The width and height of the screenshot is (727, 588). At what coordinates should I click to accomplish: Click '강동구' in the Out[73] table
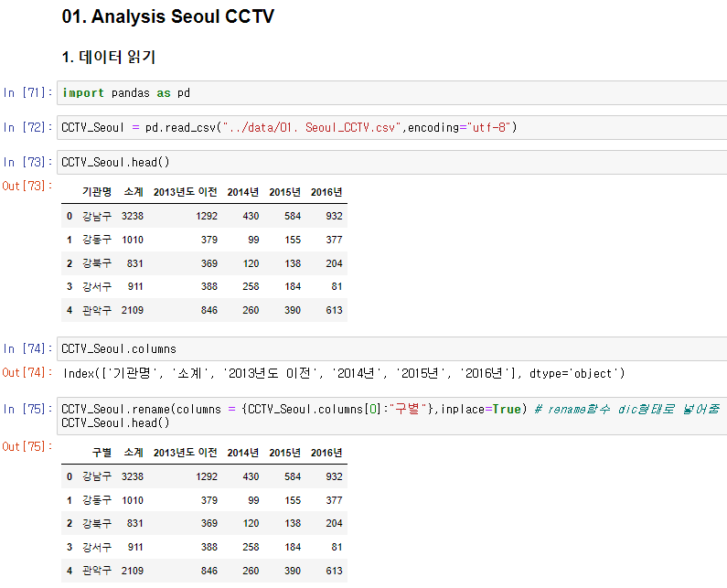click(x=97, y=240)
